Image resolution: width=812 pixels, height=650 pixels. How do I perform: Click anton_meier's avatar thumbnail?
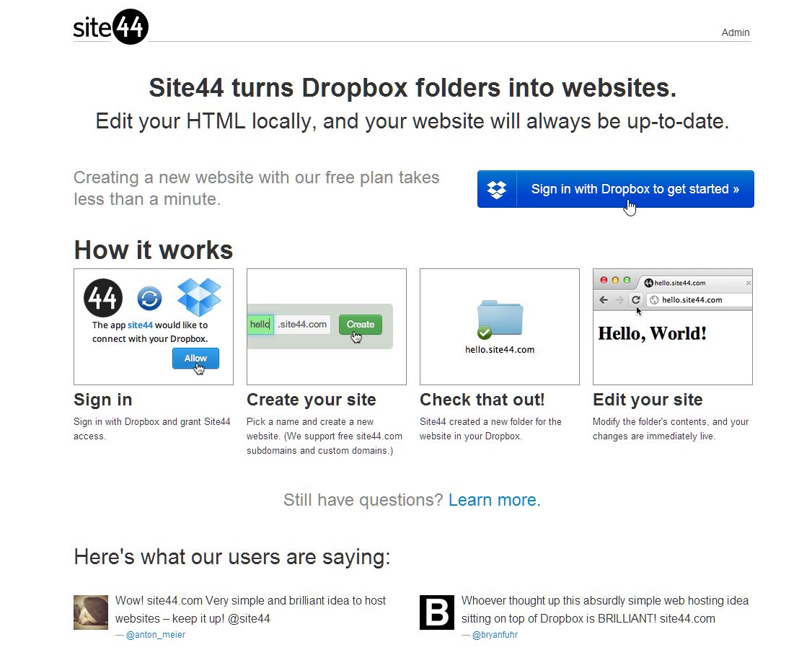[x=91, y=612]
